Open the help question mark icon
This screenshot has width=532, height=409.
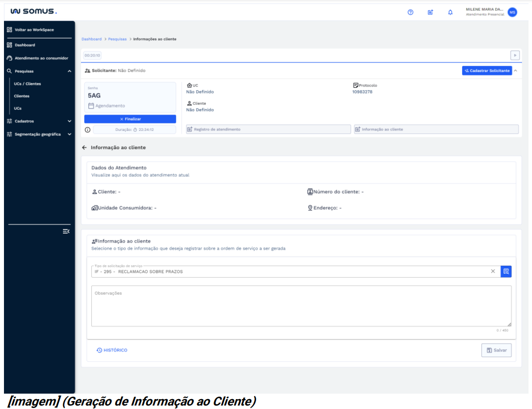coord(410,12)
